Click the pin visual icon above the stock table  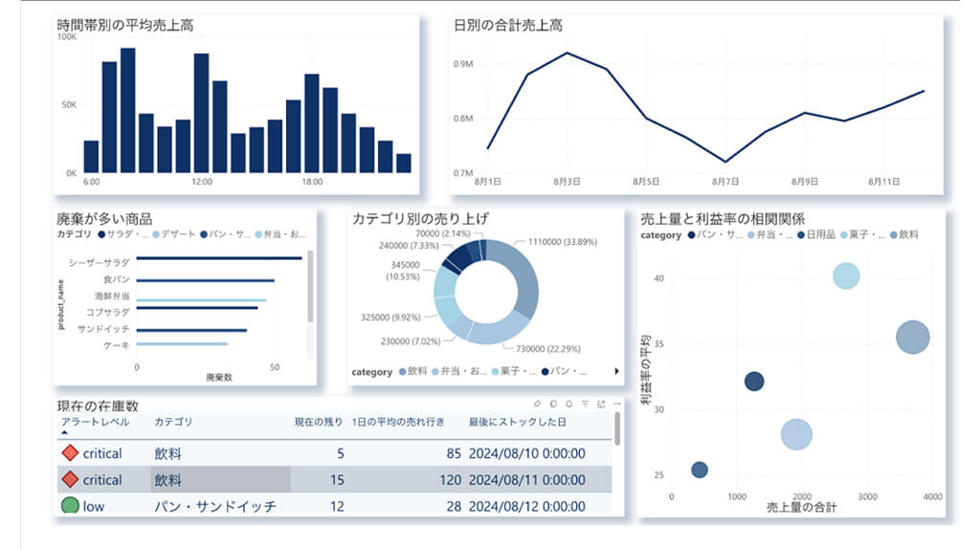[x=538, y=404]
